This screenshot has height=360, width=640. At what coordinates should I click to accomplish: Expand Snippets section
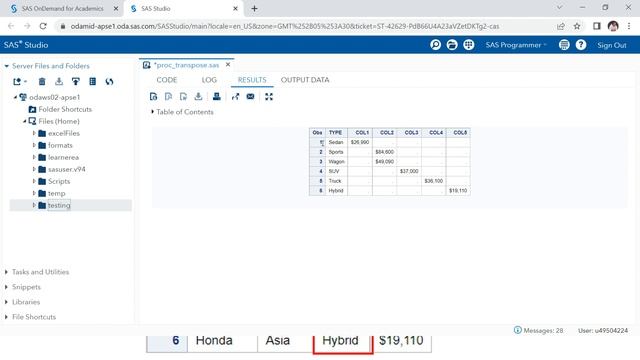[6, 287]
